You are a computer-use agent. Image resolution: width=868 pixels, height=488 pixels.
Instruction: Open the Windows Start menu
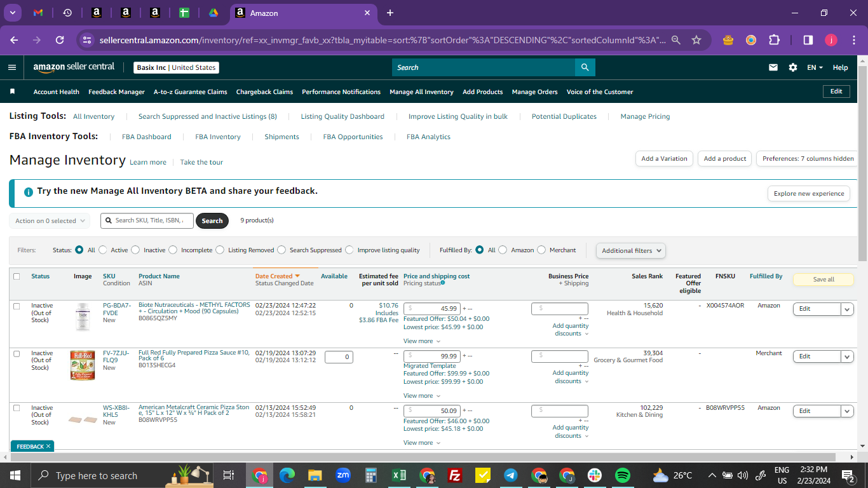[15, 475]
